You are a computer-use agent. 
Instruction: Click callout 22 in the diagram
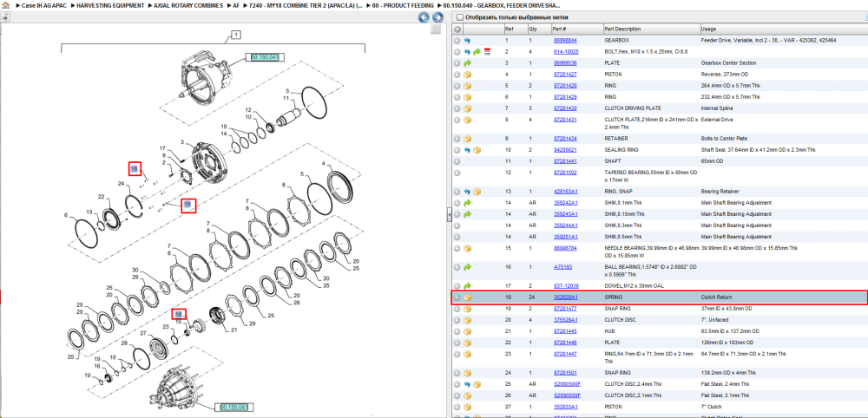point(102,198)
